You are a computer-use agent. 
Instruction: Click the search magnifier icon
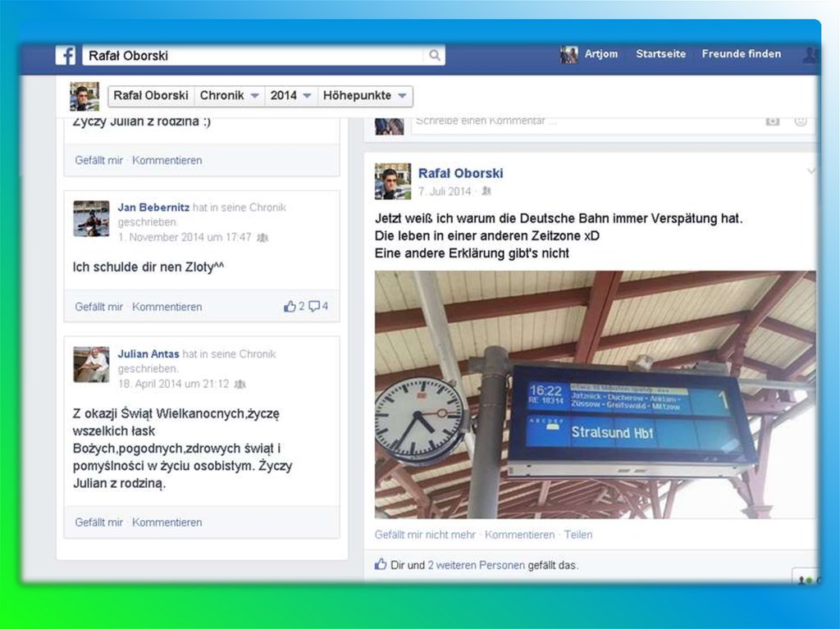434,56
